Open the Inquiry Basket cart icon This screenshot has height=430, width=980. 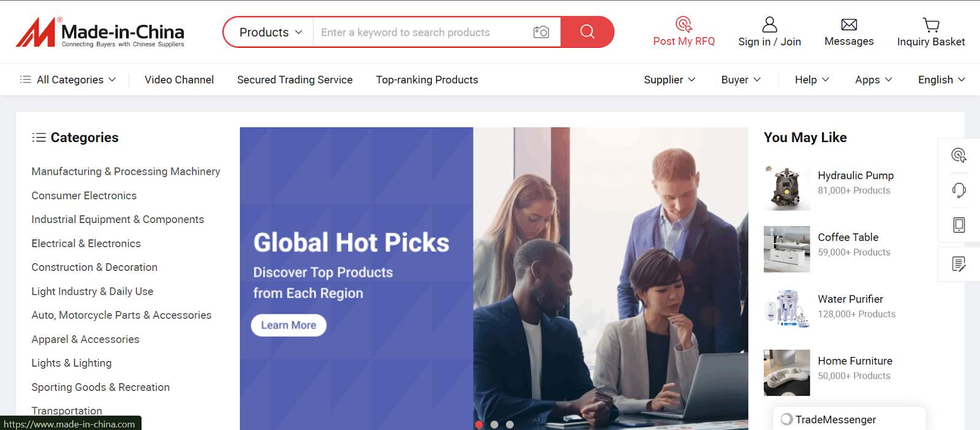[x=931, y=25]
